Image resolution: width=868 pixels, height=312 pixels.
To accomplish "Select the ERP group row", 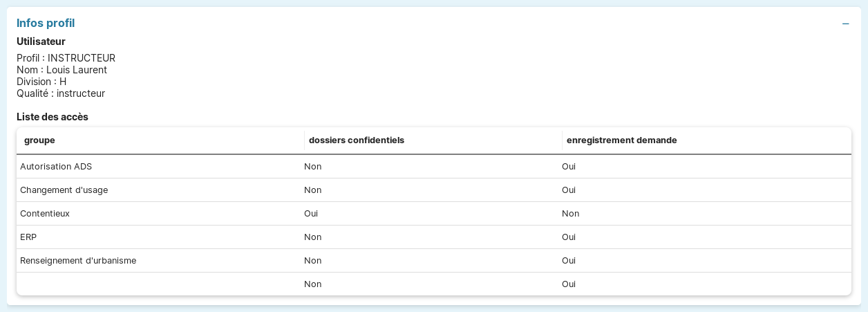I will [x=28, y=237].
